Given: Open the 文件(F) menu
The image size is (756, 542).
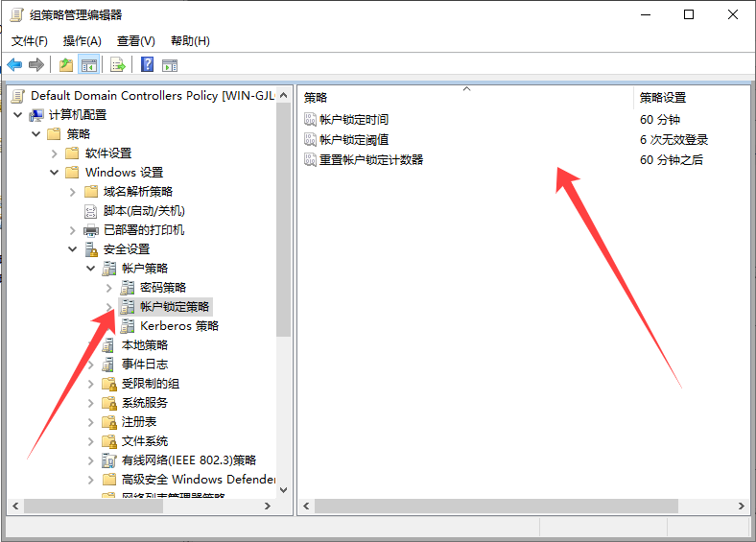Looking at the screenshot, I should coord(29,41).
